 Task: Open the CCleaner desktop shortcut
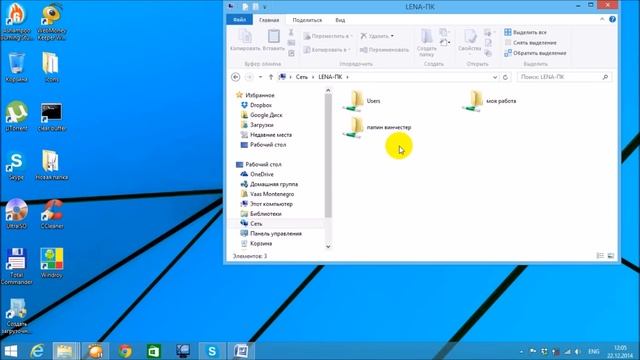[52, 214]
